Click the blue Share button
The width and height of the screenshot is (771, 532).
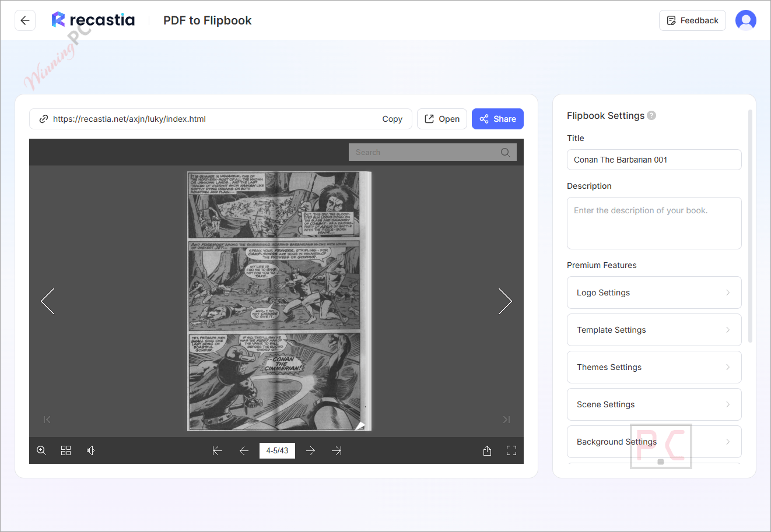tap(497, 119)
